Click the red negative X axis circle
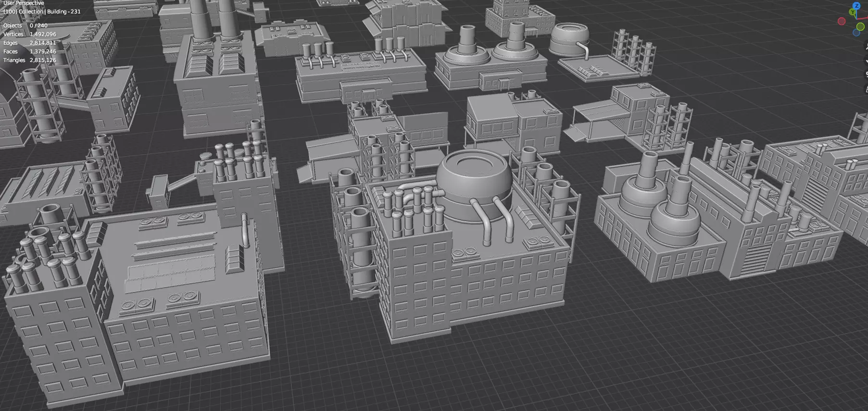This screenshot has height=411, width=868. click(x=842, y=21)
